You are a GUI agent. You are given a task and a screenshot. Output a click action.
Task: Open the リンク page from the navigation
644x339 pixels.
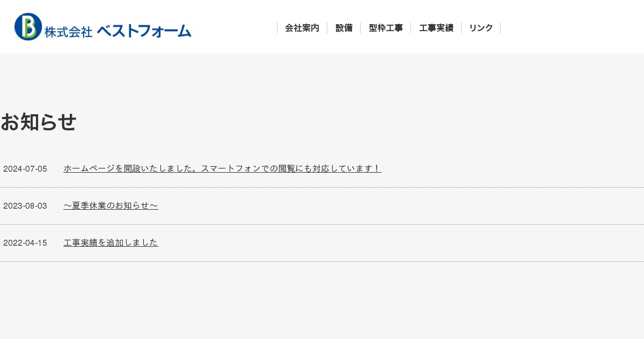[480, 28]
